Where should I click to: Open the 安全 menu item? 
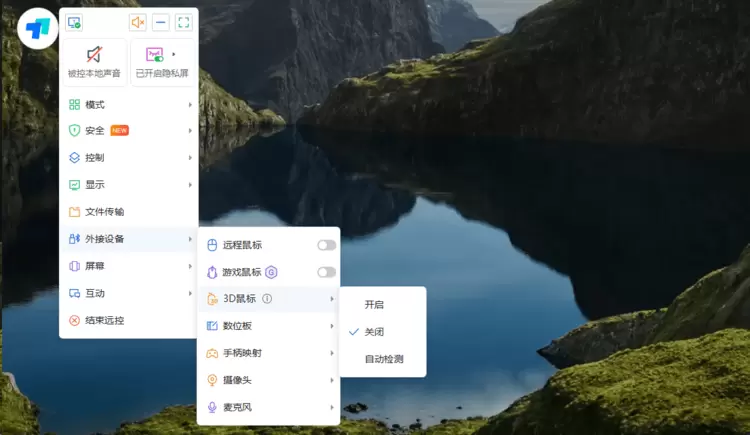coord(128,131)
